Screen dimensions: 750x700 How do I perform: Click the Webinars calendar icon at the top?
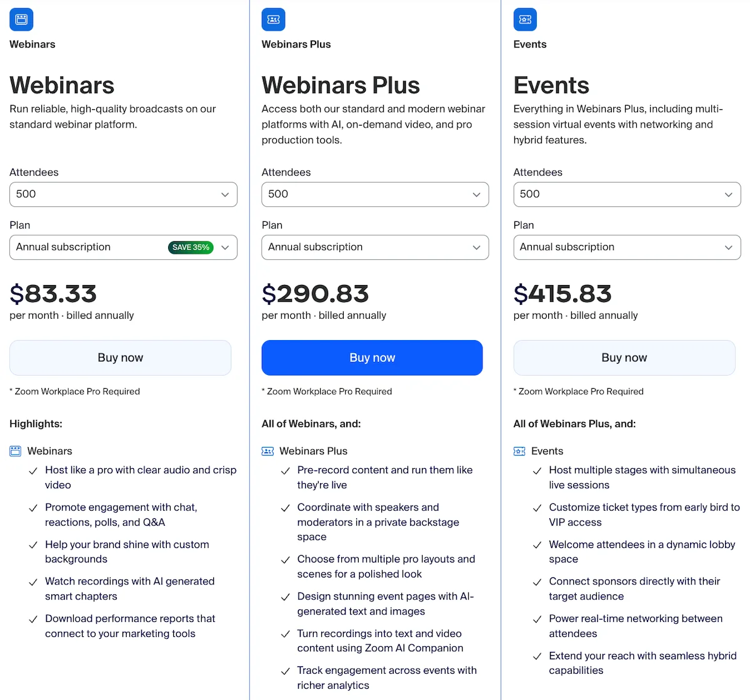coord(21,19)
